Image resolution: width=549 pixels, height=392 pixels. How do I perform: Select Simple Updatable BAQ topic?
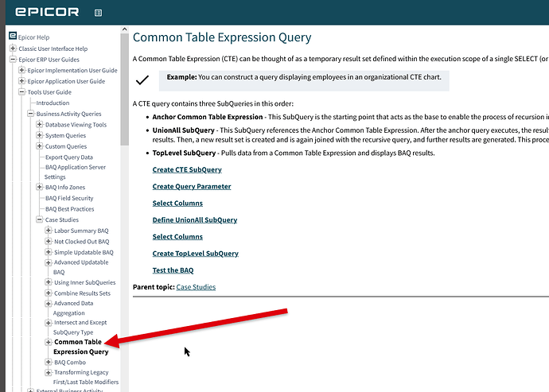point(84,252)
